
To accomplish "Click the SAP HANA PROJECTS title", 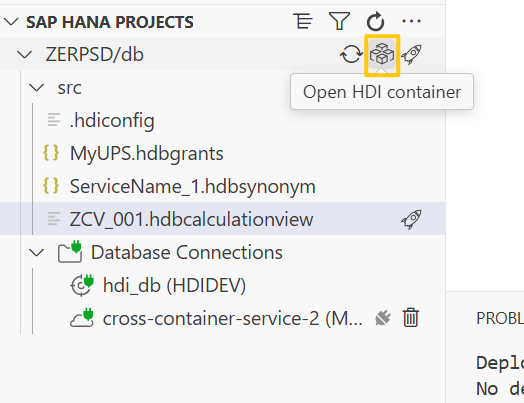I will click(110, 22).
